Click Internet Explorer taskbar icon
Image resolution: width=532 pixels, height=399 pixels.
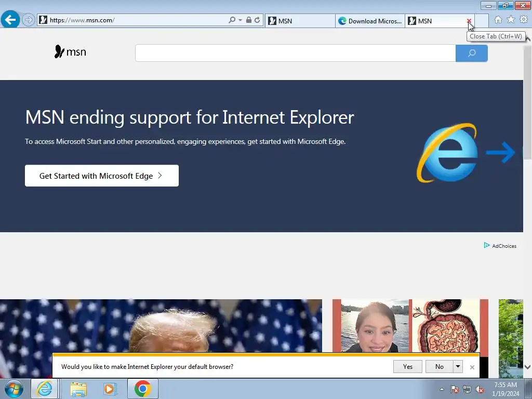(45, 389)
